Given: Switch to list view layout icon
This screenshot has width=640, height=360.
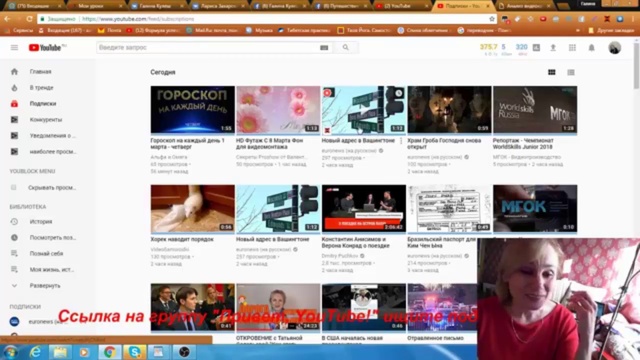Looking at the screenshot, I should [571, 72].
